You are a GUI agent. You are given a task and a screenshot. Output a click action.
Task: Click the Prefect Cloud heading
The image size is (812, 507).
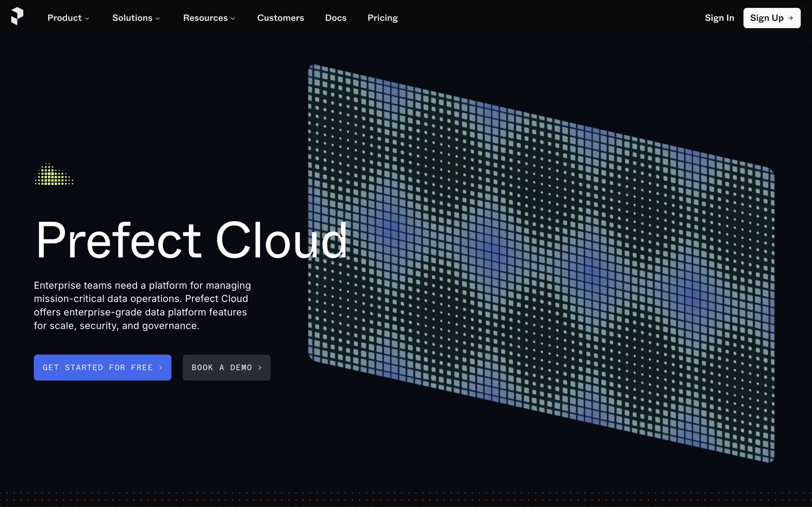point(191,240)
